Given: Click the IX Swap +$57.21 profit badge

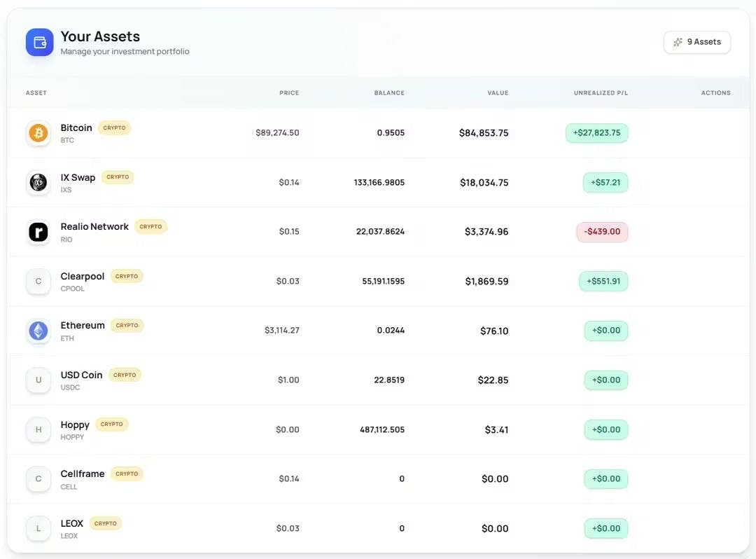Looking at the screenshot, I should (x=605, y=182).
